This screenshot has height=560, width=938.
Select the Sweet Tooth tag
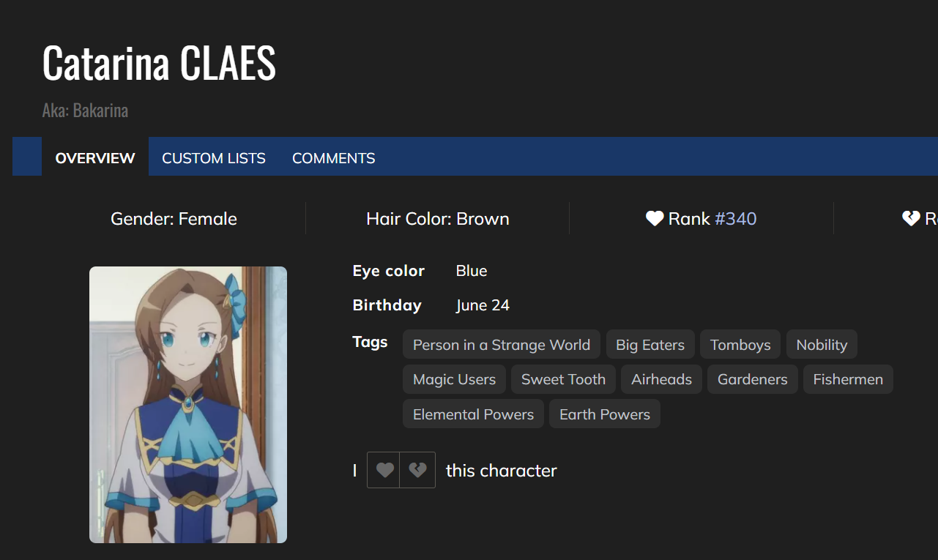pos(563,379)
